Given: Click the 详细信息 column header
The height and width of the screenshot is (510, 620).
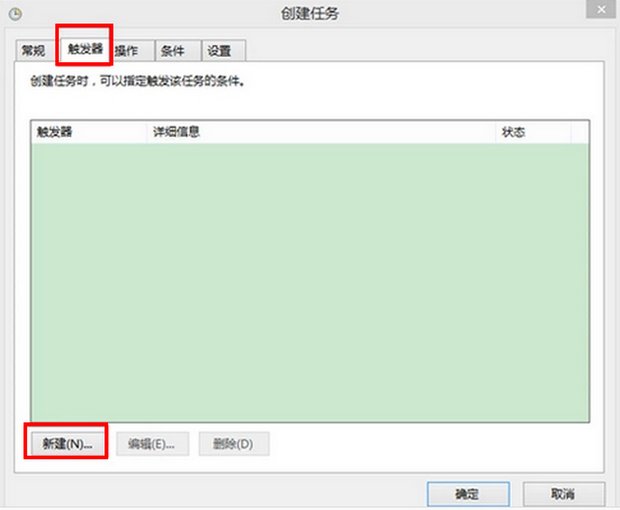Looking at the screenshot, I should [x=321, y=132].
